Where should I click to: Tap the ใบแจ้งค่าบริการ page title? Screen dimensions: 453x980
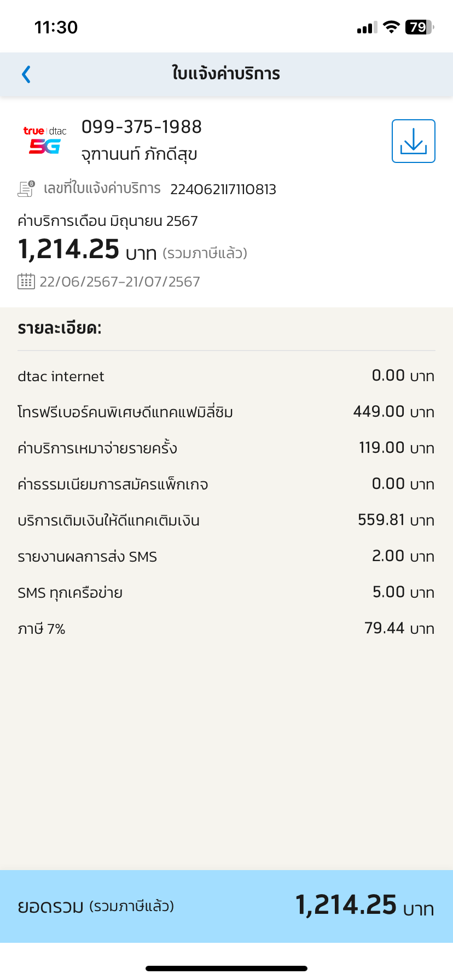point(226,73)
